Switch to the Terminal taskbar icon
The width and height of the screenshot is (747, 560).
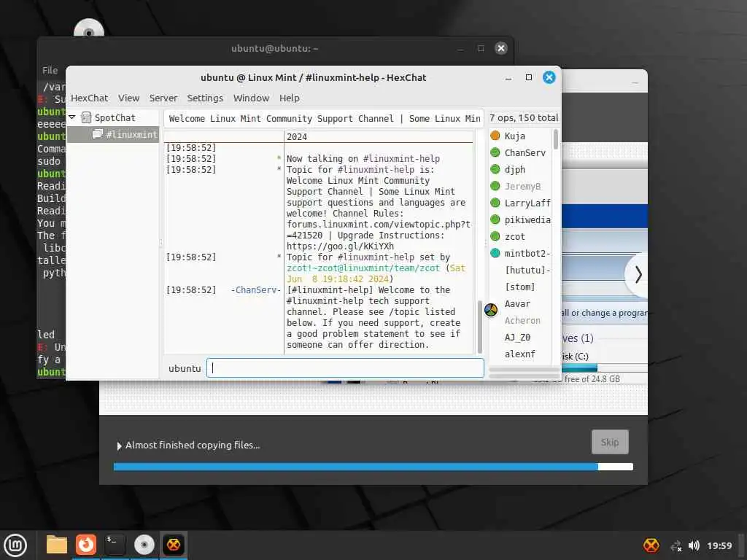tap(115, 545)
